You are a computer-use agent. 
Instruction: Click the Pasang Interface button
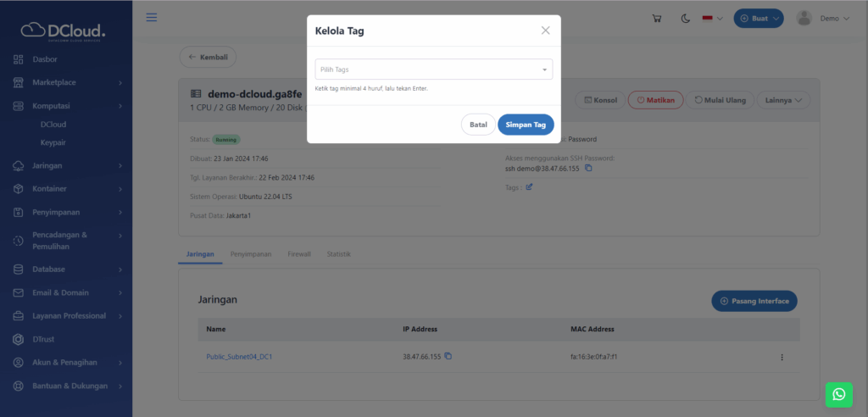coord(754,301)
